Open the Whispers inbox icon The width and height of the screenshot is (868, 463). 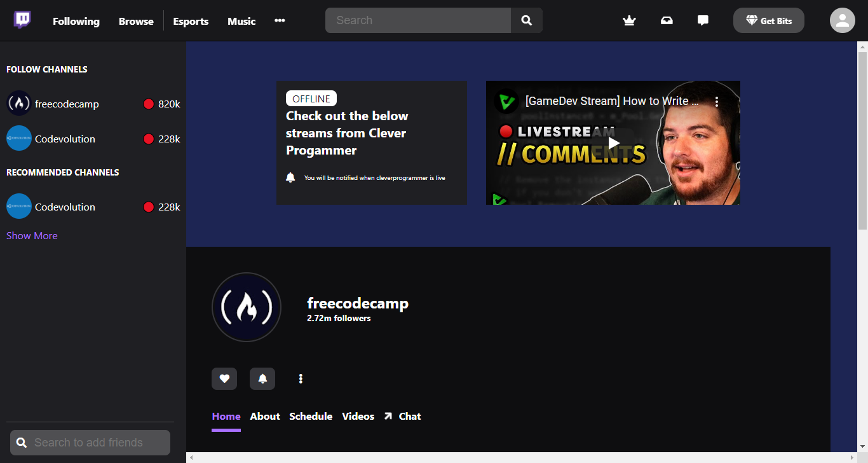click(x=667, y=20)
